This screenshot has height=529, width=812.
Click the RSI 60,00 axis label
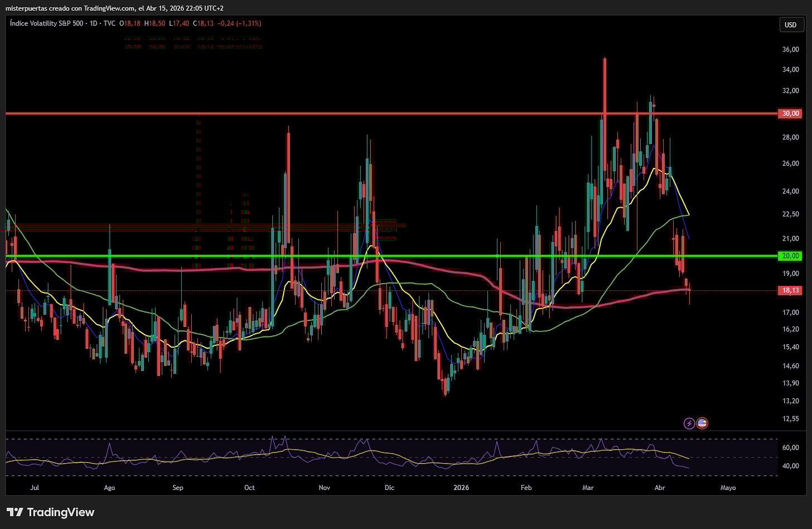click(x=790, y=448)
